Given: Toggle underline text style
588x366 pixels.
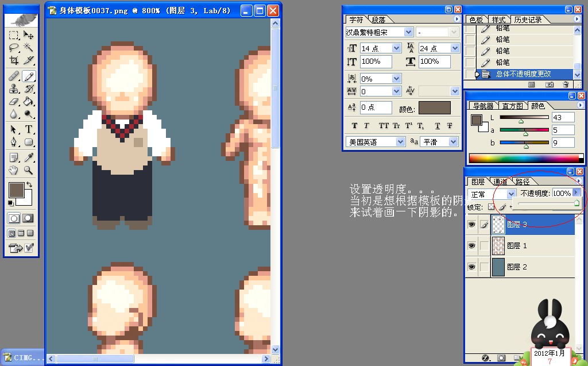Looking at the screenshot, I should [437, 126].
